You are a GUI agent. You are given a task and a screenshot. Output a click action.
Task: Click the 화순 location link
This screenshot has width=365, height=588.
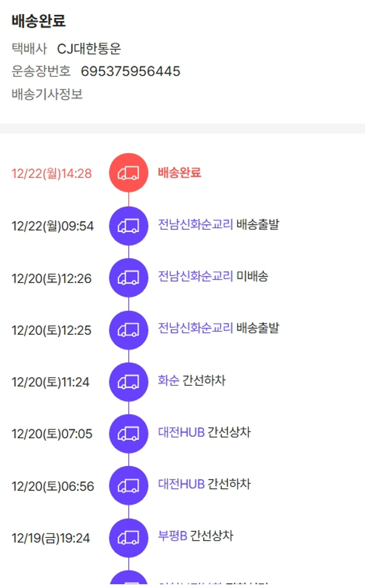tap(168, 380)
